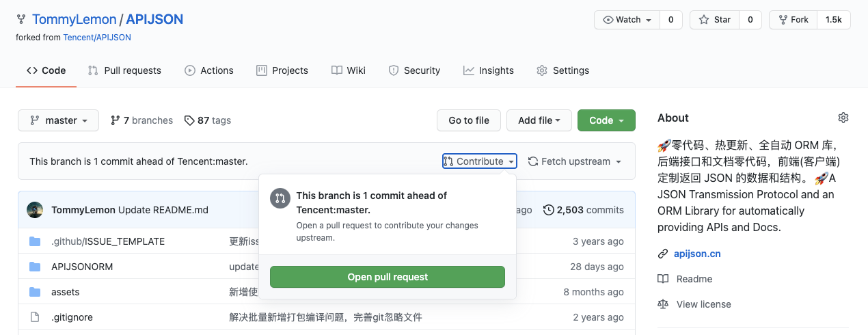
Task: Follow the Tencent/APIJSON upstream link
Action: coord(97,38)
